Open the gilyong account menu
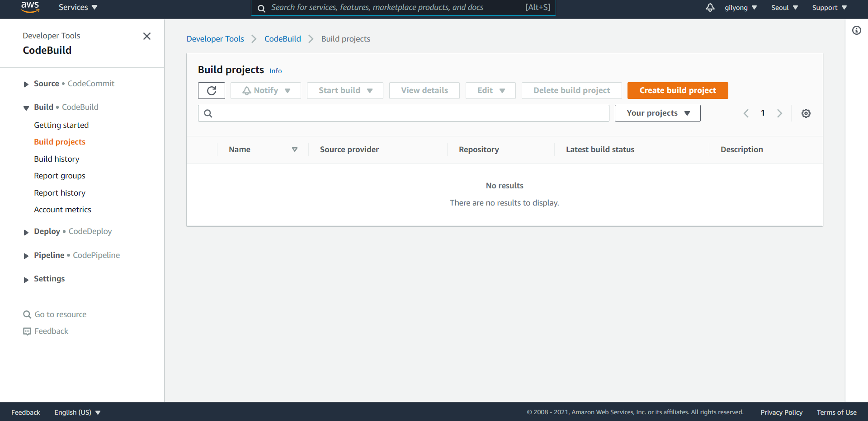868x421 pixels. pos(741,8)
